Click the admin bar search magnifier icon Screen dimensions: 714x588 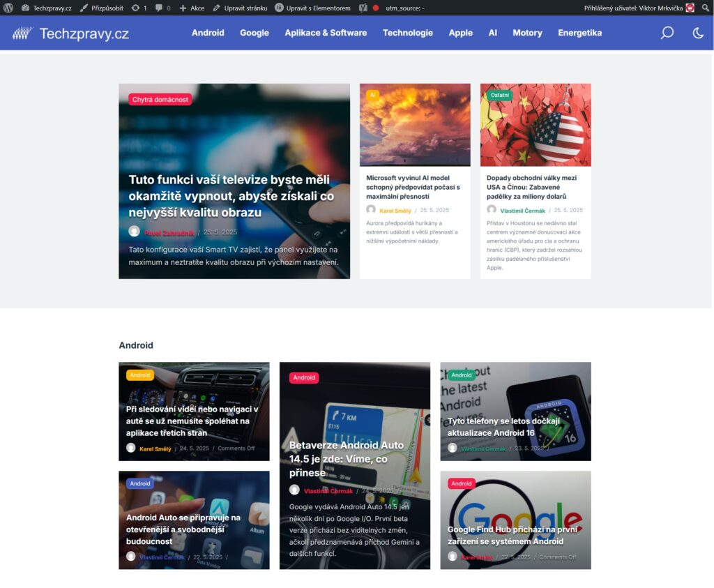click(x=706, y=8)
